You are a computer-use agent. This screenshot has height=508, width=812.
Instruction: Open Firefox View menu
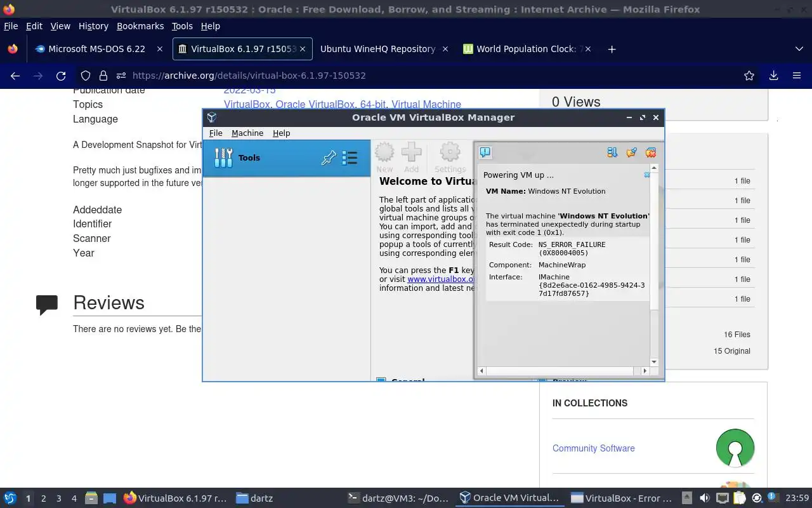pos(60,26)
